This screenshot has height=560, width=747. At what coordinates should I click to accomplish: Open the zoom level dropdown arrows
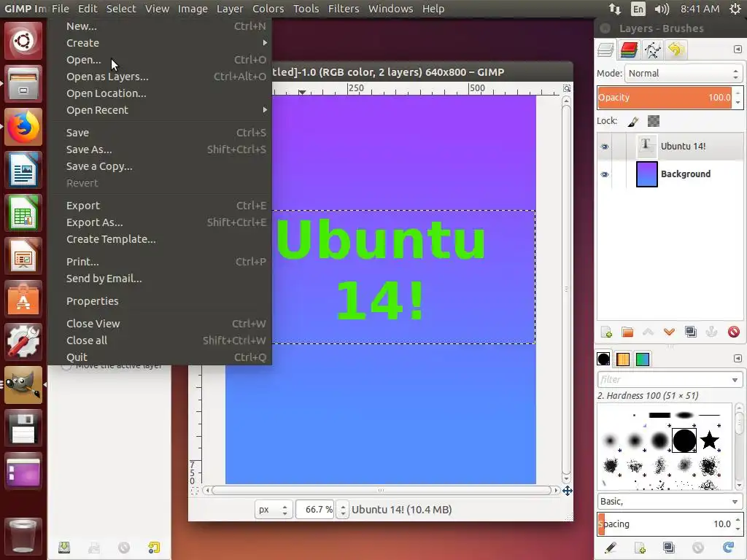[x=343, y=510]
